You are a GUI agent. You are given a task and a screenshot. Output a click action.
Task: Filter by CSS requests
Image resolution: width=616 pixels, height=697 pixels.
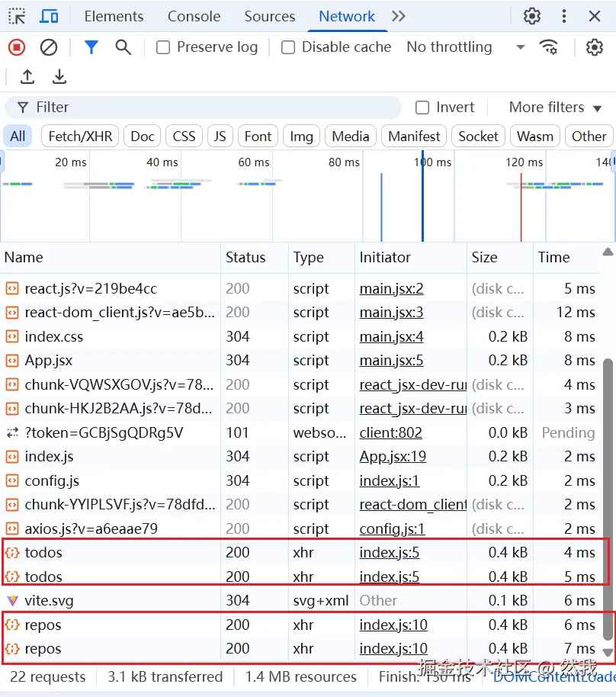coord(184,136)
